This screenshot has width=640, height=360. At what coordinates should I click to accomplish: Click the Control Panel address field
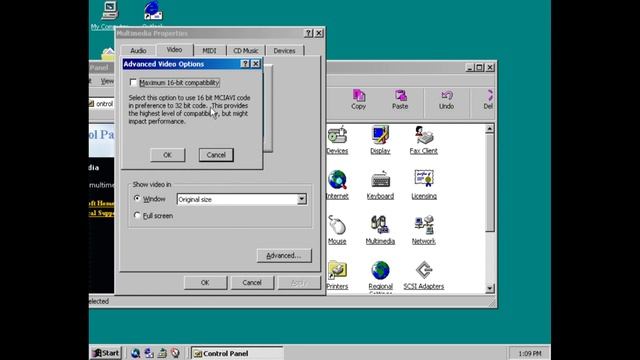click(x=102, y=104)
